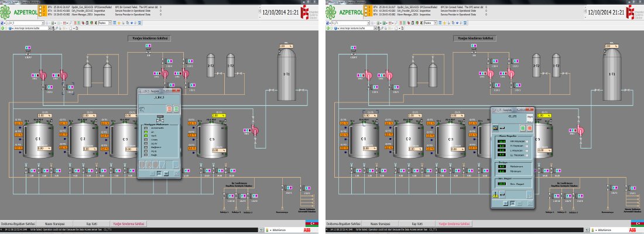The image size is (644, 234).
Task: Toggle the LL Həyəcan checkbox in C5_LT1 faceplate
Action: [528, 155]
